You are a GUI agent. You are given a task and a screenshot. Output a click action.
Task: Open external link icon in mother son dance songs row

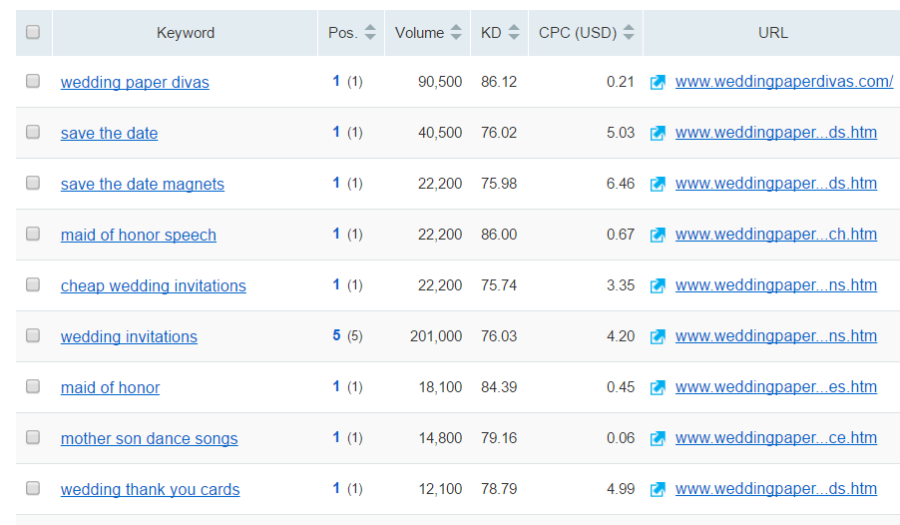657,438
